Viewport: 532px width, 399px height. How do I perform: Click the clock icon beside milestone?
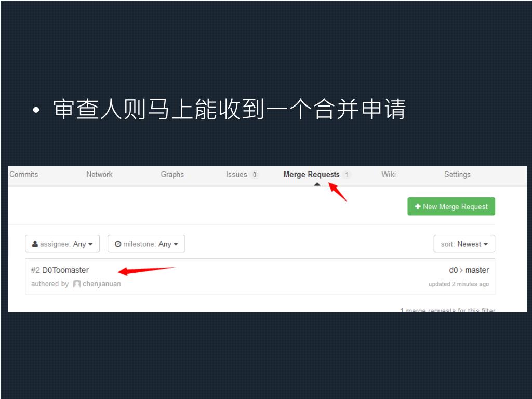pos(118,244)
